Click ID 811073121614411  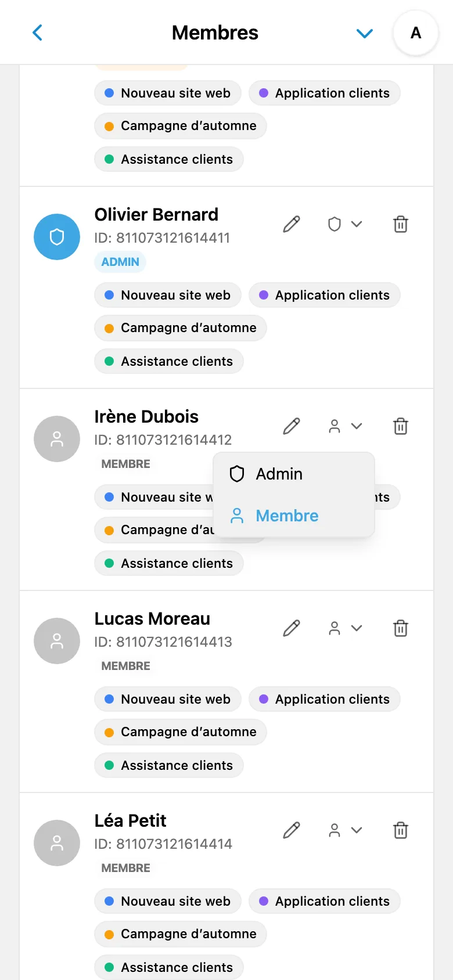click(163, 238)
